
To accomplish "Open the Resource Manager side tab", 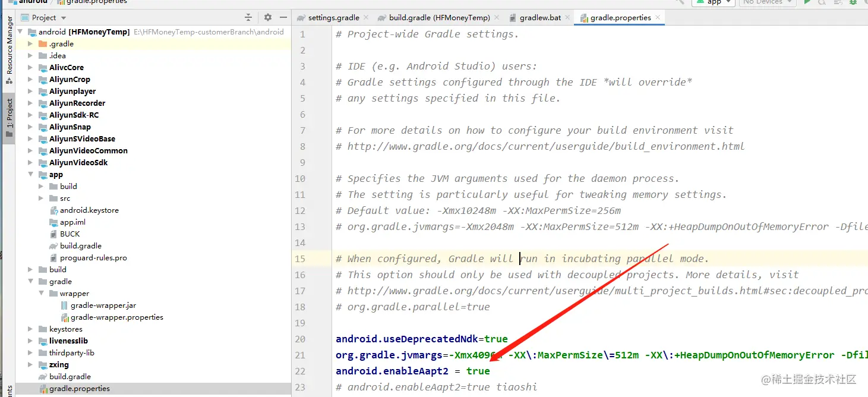I will pos(9,51).
